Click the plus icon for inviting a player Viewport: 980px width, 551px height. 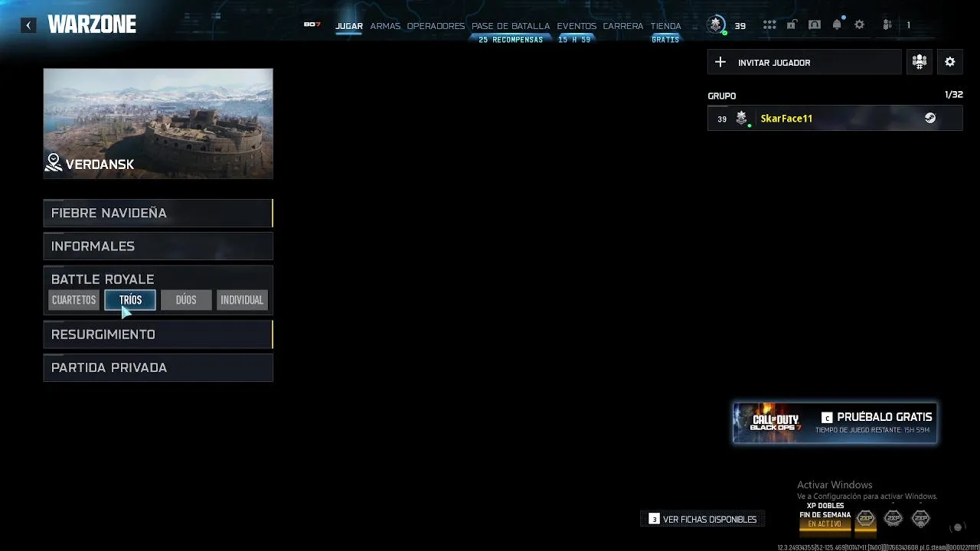pos(720,62)
